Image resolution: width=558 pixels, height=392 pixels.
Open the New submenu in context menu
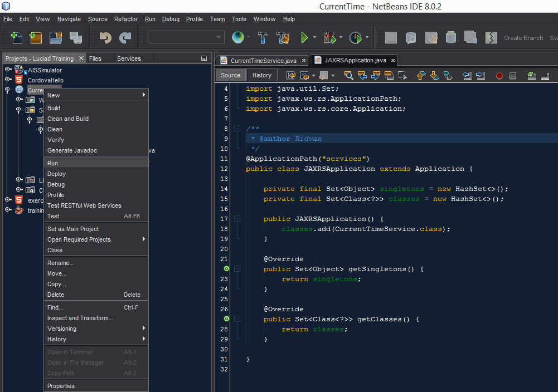point(96,95)
